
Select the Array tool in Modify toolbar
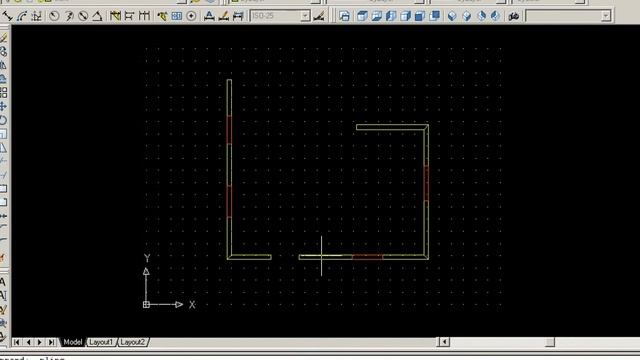click(x=3, y=93)
